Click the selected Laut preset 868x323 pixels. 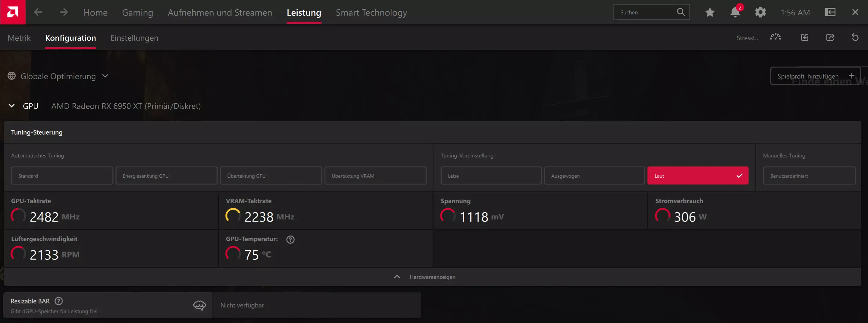(x=698, y=175)
